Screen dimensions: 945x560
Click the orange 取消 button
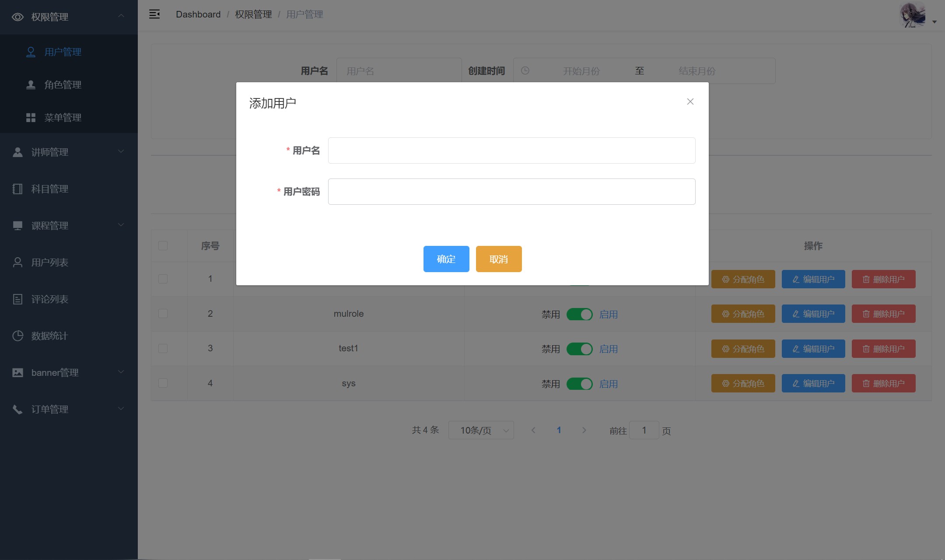498,259
